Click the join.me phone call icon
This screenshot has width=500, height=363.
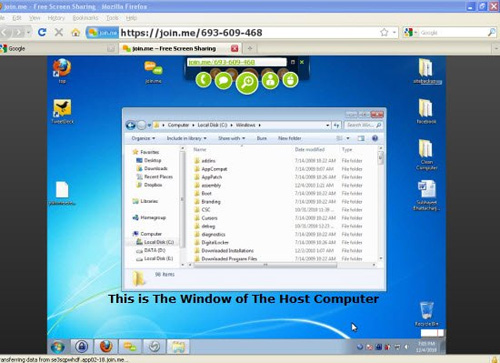[x=203, y=80]
